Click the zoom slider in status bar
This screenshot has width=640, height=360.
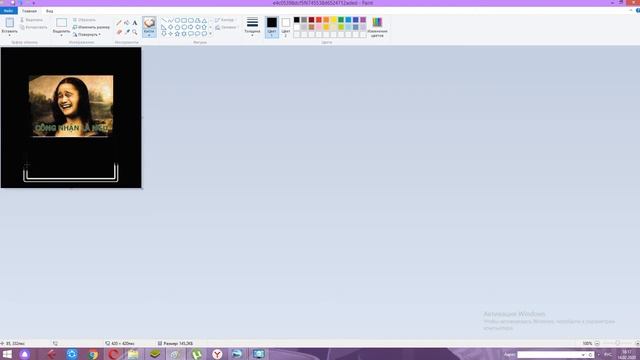click(x=617, y=343)
